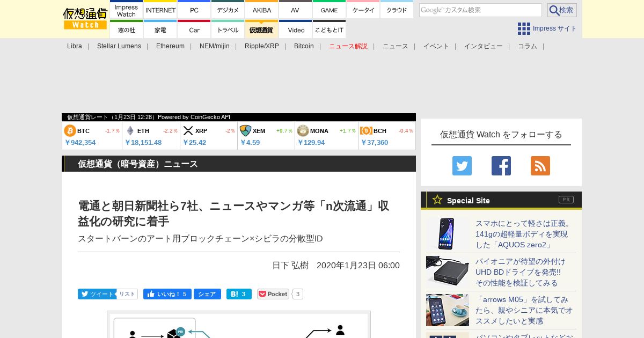
Task: Open the インタビュー menu link
Action: (x=484, y=46)
